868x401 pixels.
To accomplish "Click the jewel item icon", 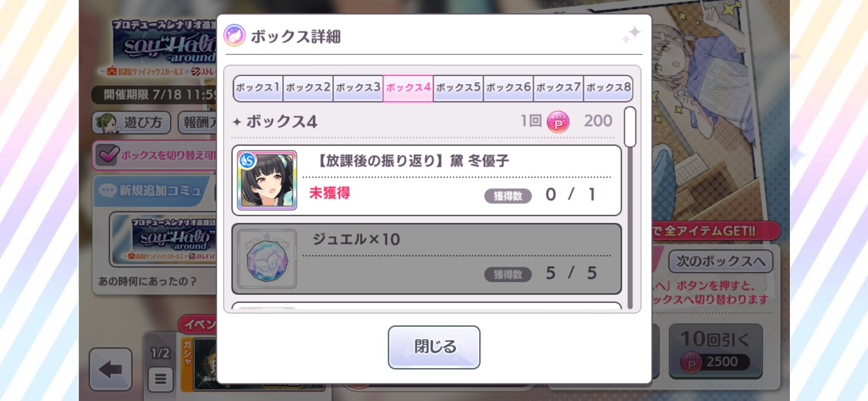I will coord(267,259).
